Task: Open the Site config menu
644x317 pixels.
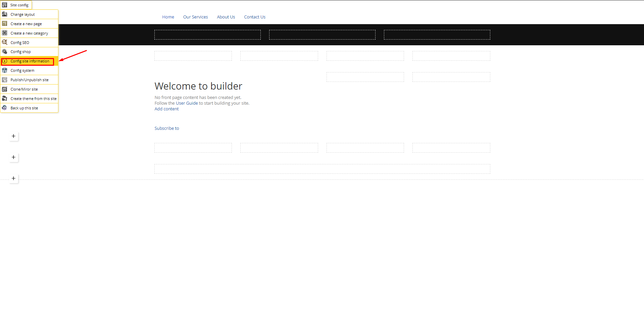Action: click(x=16, y=5)
